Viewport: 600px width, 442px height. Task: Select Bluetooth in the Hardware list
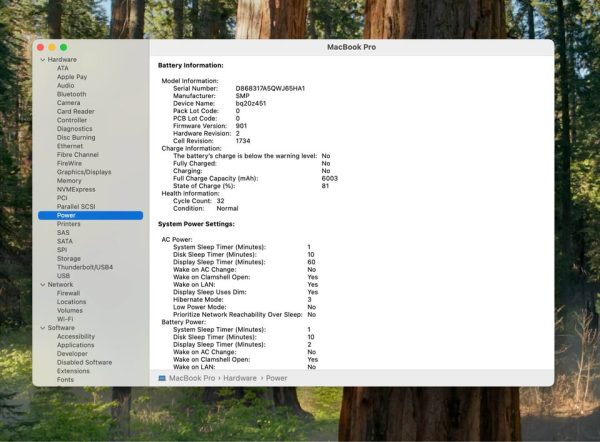(71, 94)
